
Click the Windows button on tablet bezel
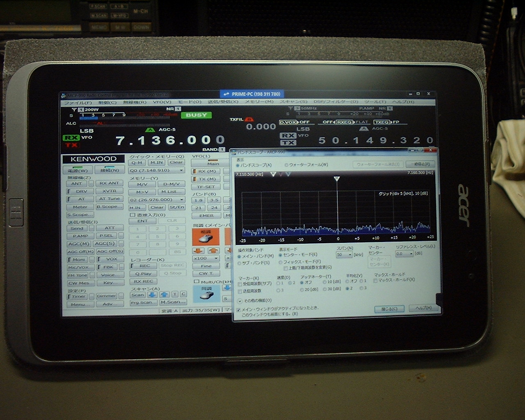(16, 212)
